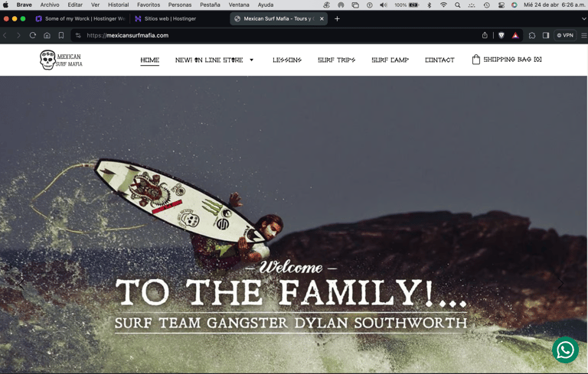Expand the On Line Store dropdown arrow
The image size is (588, 374).
coord(252,60)
